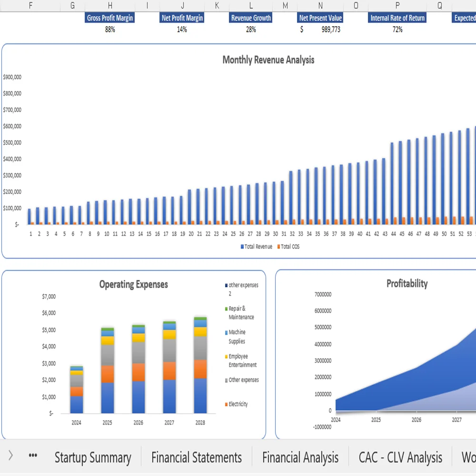The height and width of the screenshot is (476, 476).
Task: Click the Net Present Value KPI header
Action: [x=320, y=18]
